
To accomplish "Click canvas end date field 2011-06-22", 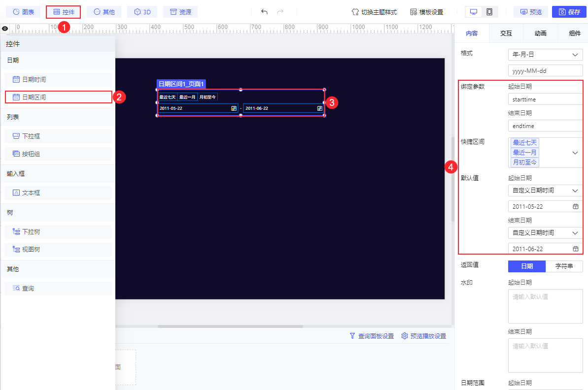I will [x=283, y=108].
